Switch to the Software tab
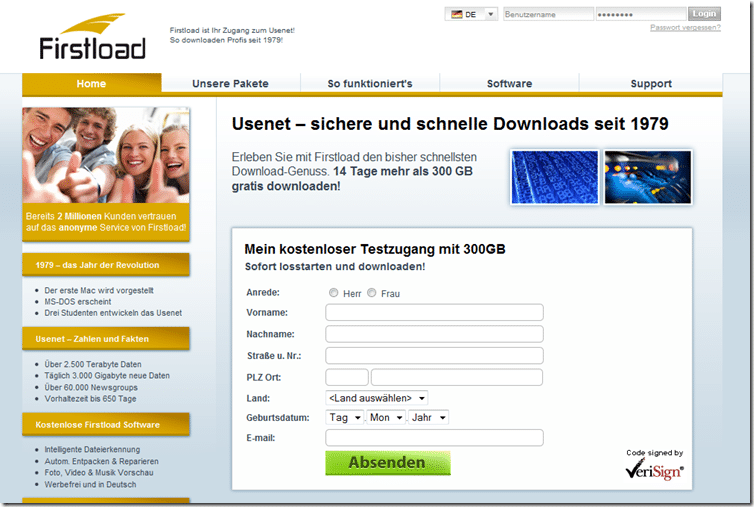754x507 pixels. pyautogui.click(x=509, y=84)
